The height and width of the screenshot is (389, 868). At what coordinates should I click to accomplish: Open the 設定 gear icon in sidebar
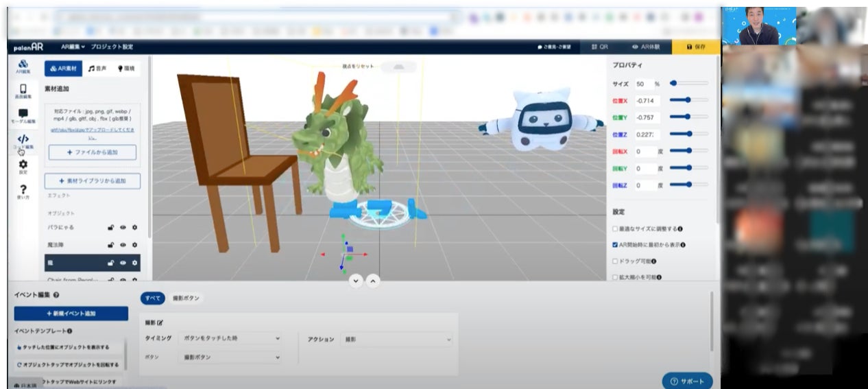(23, 167)
